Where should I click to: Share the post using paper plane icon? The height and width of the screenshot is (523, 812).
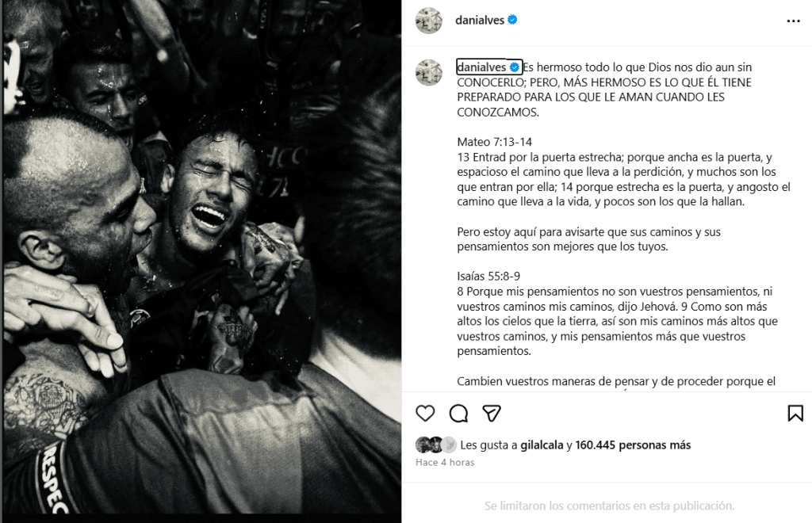point(492,414)
